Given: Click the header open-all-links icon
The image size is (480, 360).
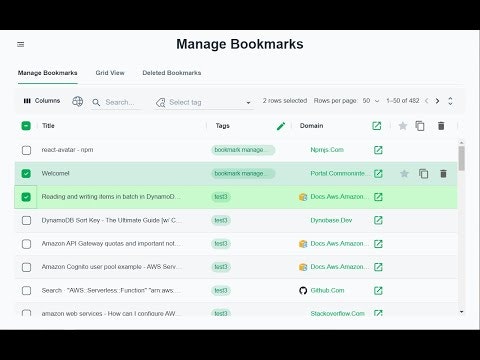Looking at the screenshot, I should pos(377,126).
